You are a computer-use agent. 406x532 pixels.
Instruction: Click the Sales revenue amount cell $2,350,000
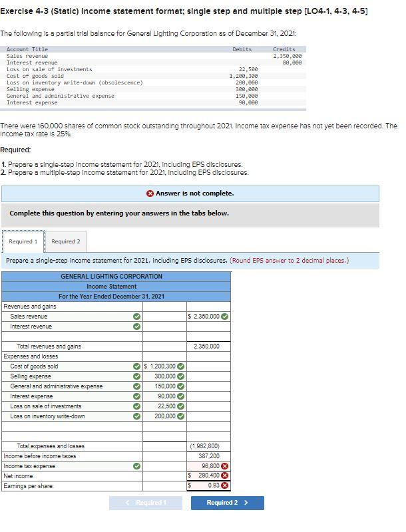click(208, 317)
